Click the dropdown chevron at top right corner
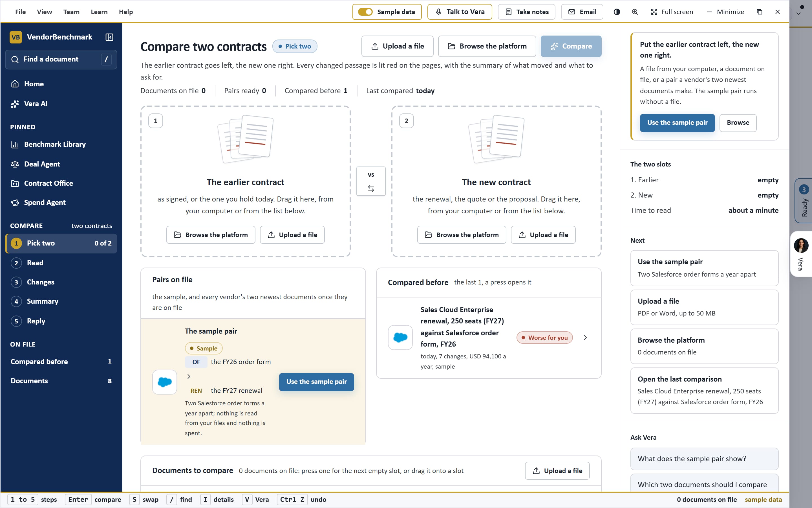The image size is (812, 508). (798, 14)
